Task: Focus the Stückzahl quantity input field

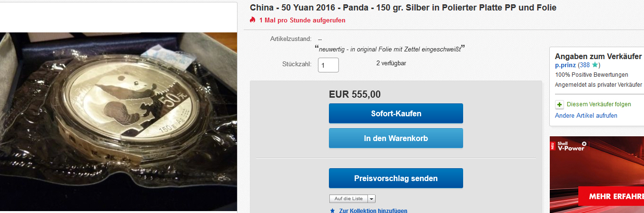Action: [x=328, y=65]
